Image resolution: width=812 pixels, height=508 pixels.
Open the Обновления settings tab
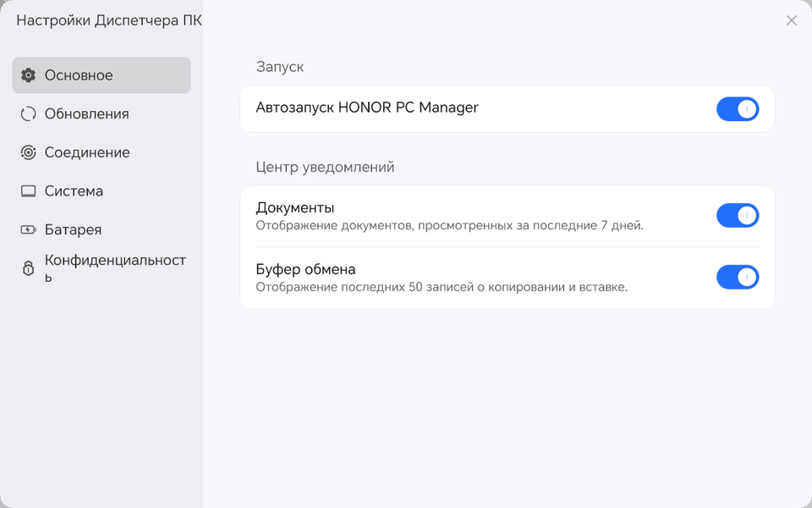click(86, 114)
